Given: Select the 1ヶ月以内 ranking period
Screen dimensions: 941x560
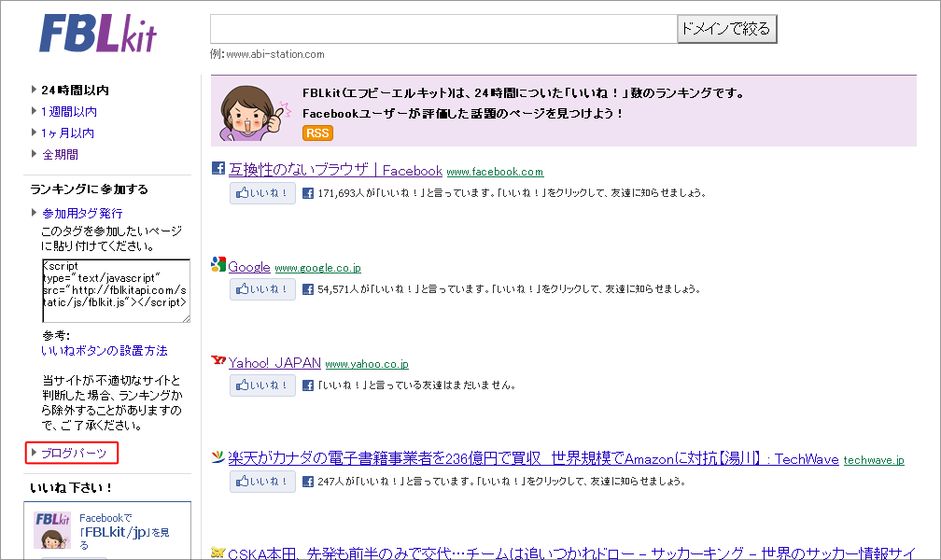Looking at the screenshot, I should (68, 133).
